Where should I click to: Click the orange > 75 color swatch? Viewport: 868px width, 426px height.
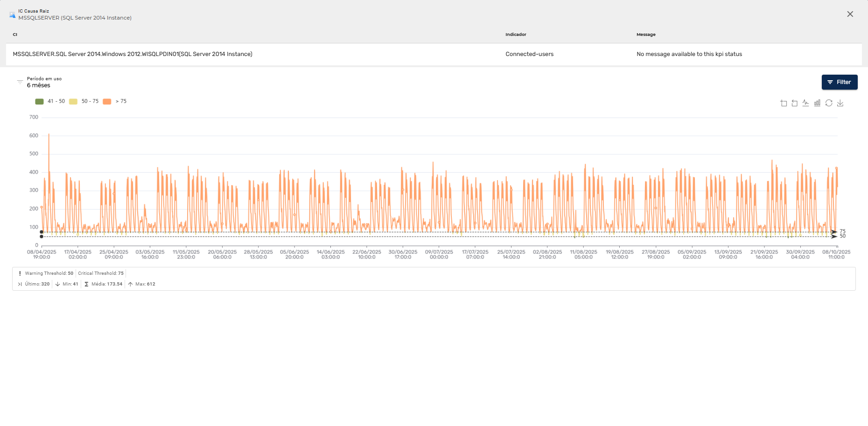tap(107, 101)
